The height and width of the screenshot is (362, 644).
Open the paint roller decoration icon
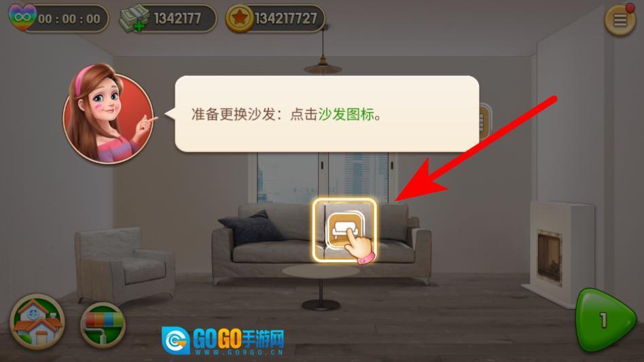[103, 325]
